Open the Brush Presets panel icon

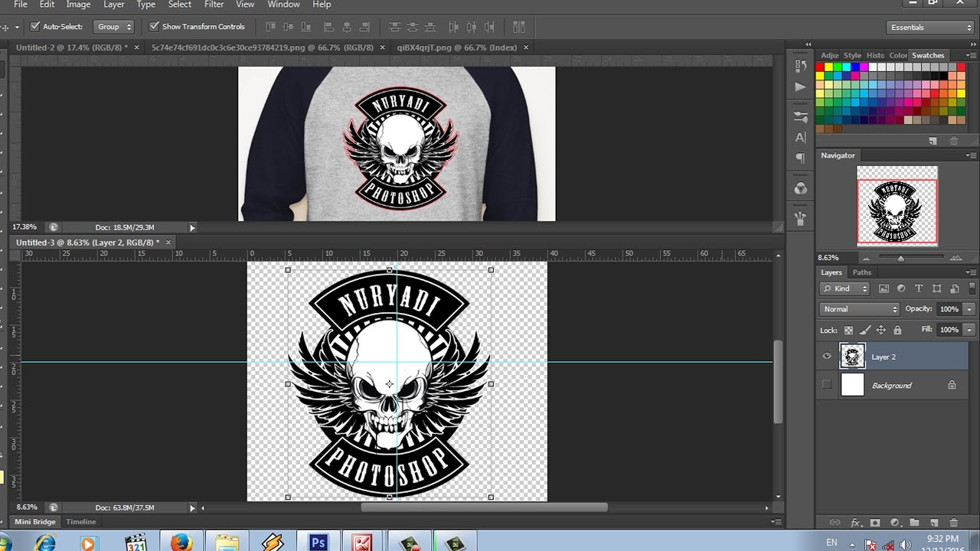pyautogui.click(x=801, y=117)
